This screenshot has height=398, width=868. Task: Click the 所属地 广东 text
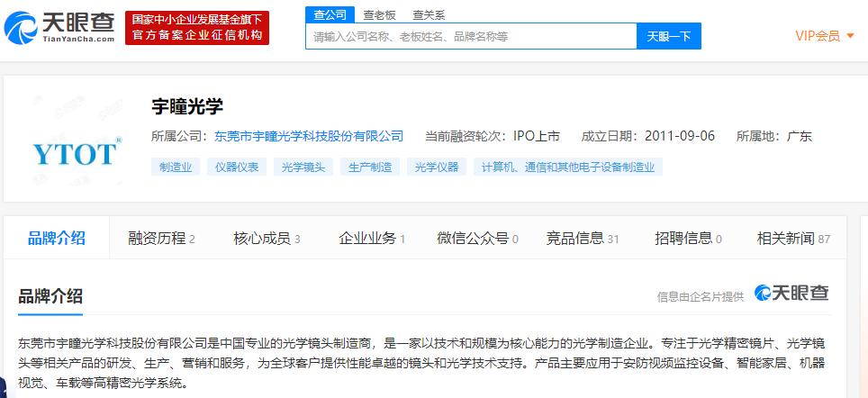pyautogui.click(x=773, y=136)
